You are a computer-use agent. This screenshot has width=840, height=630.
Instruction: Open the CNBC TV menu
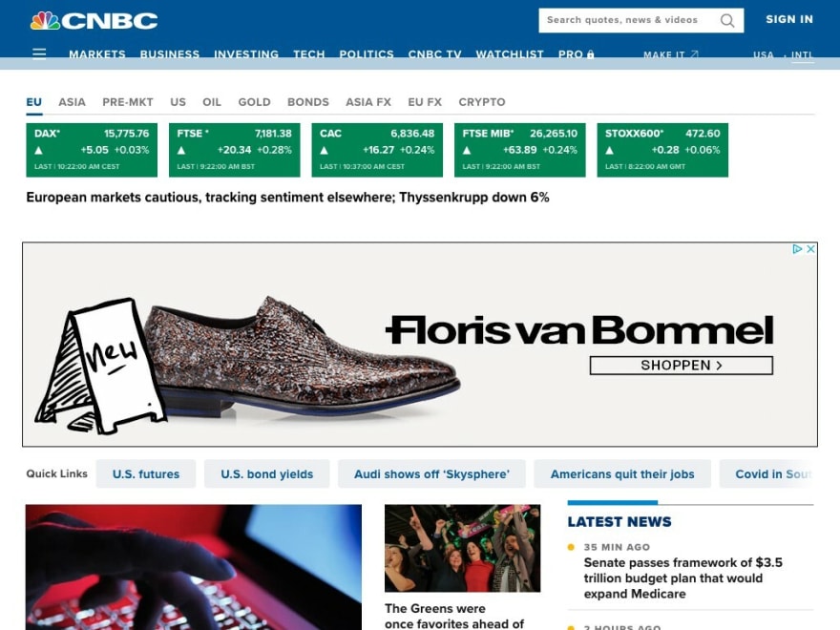434,54
